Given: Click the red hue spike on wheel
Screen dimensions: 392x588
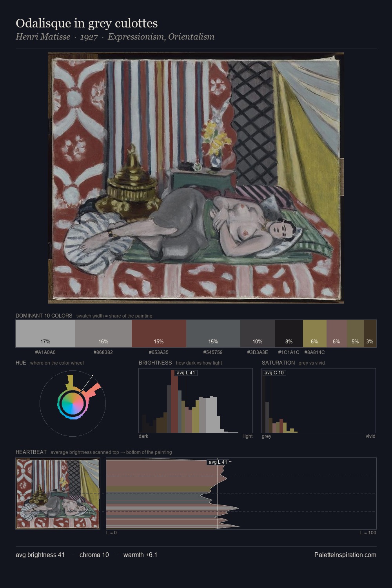Looking at the screenshot, I should (x=93, y=390).
